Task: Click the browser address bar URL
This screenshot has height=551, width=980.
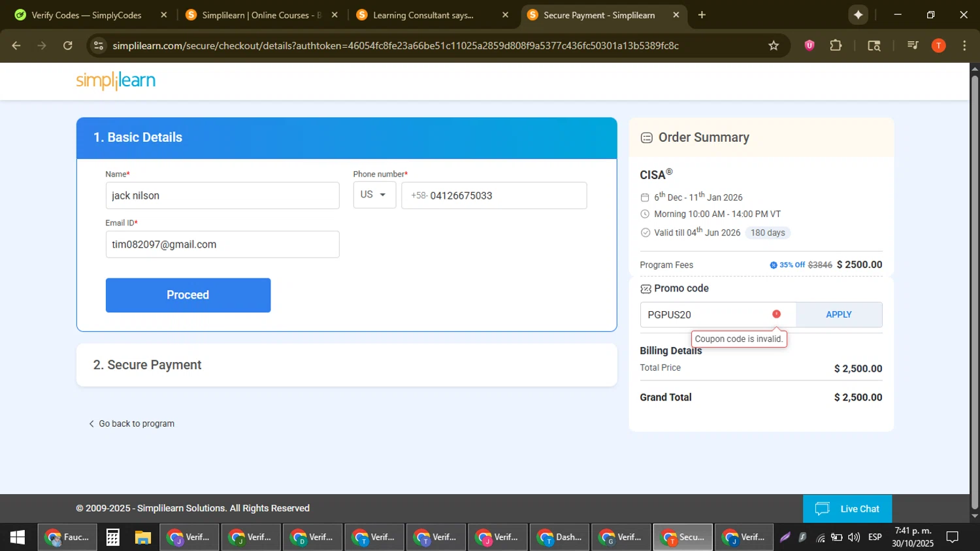Action: pos(395,45)
